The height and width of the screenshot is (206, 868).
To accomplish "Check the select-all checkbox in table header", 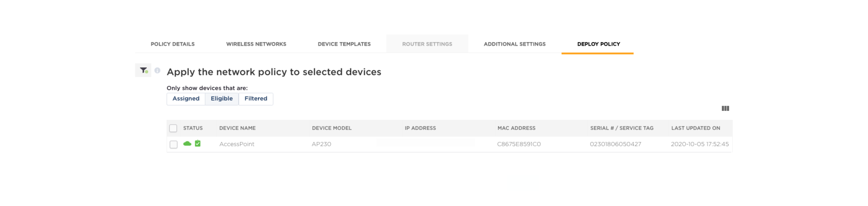I will click(x=173, y=128).
